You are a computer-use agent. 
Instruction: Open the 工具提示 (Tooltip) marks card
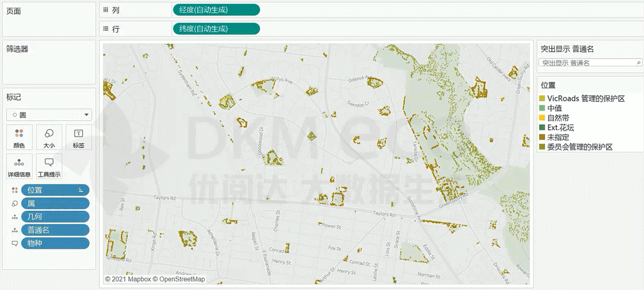pyautogui.click(x=49, y=165)
